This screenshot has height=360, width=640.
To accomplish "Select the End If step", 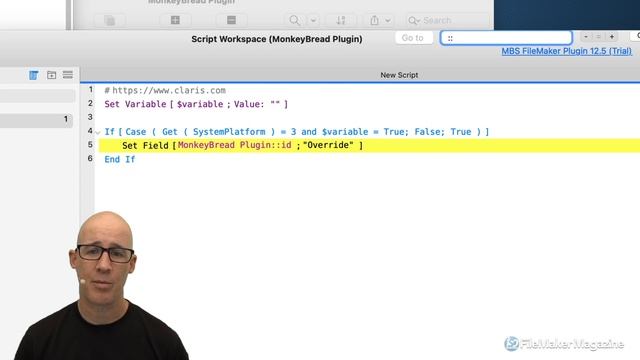I will [120, 159].
